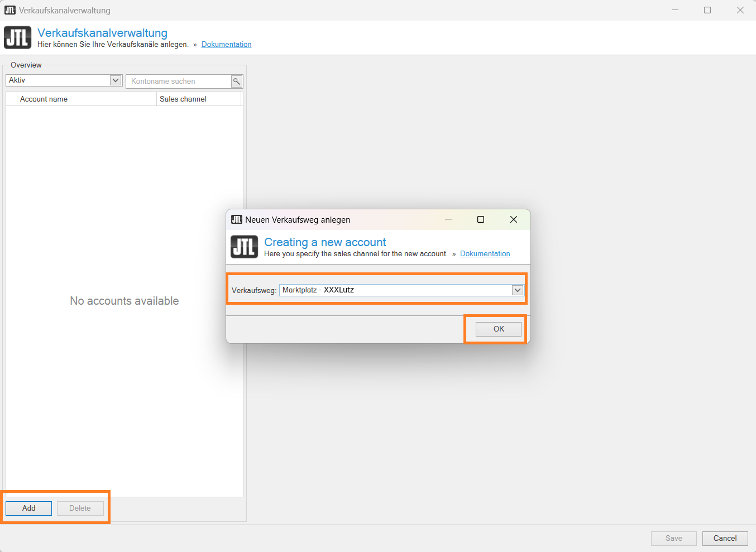Focus the Kontoname suchen search field
This screenshot has width=756, height=552.
pos(179,81)
